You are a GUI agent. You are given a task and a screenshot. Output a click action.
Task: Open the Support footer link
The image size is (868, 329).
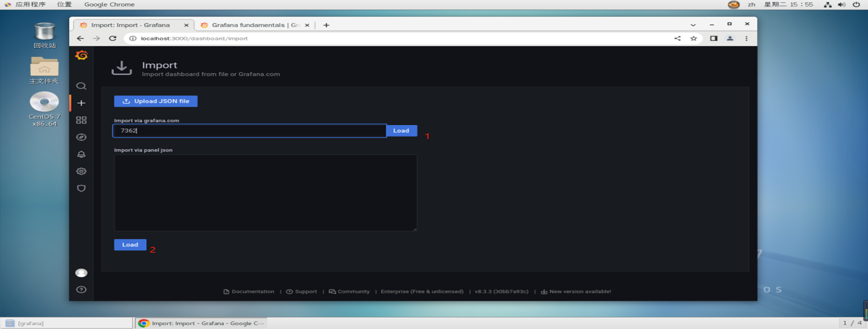(x=301, y=292)
